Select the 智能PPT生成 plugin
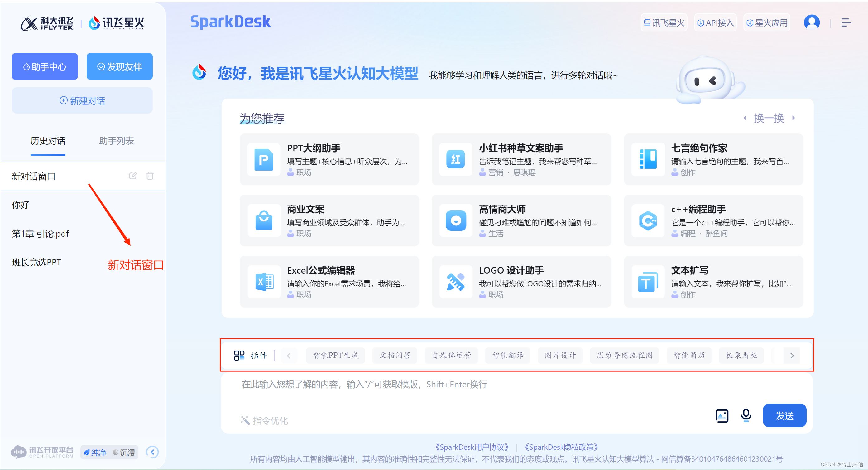 [x=336, y=355]
